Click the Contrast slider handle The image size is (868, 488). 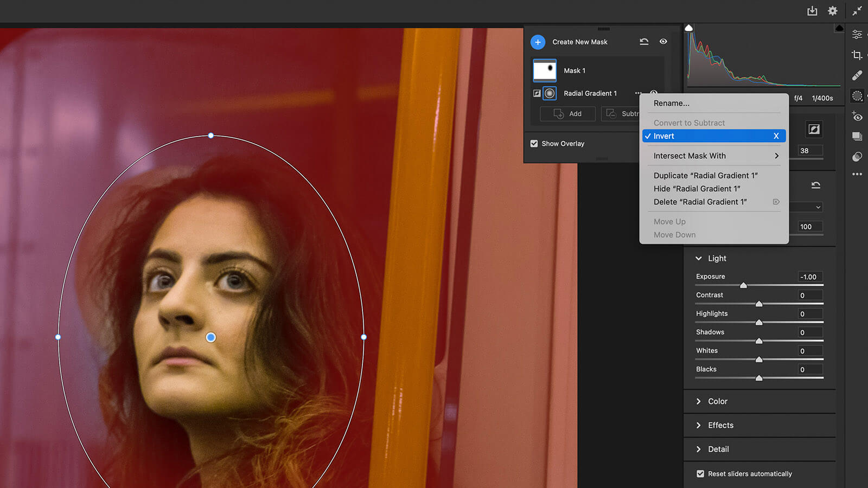(x=759, y=304)
